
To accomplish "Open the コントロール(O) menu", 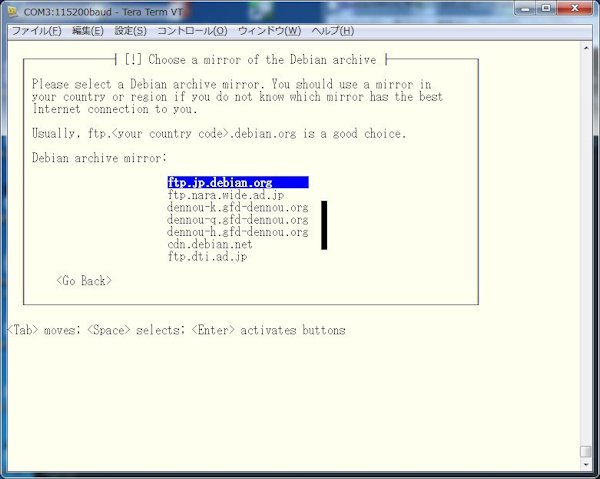I will (192, 31).
